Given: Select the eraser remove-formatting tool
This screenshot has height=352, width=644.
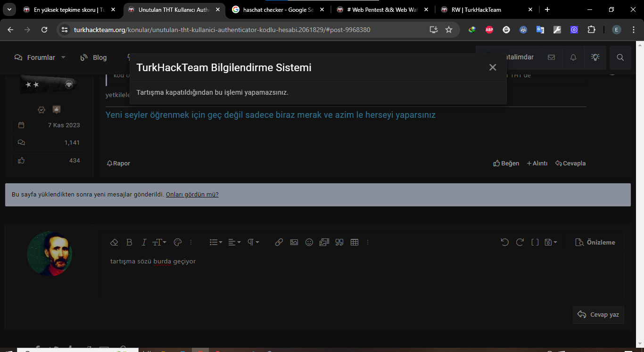Looking at the screenshot, I should (114, 242).
